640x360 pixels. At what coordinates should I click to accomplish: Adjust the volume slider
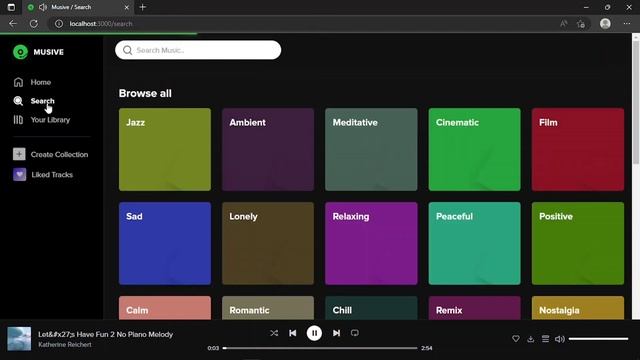pos(598,339)
